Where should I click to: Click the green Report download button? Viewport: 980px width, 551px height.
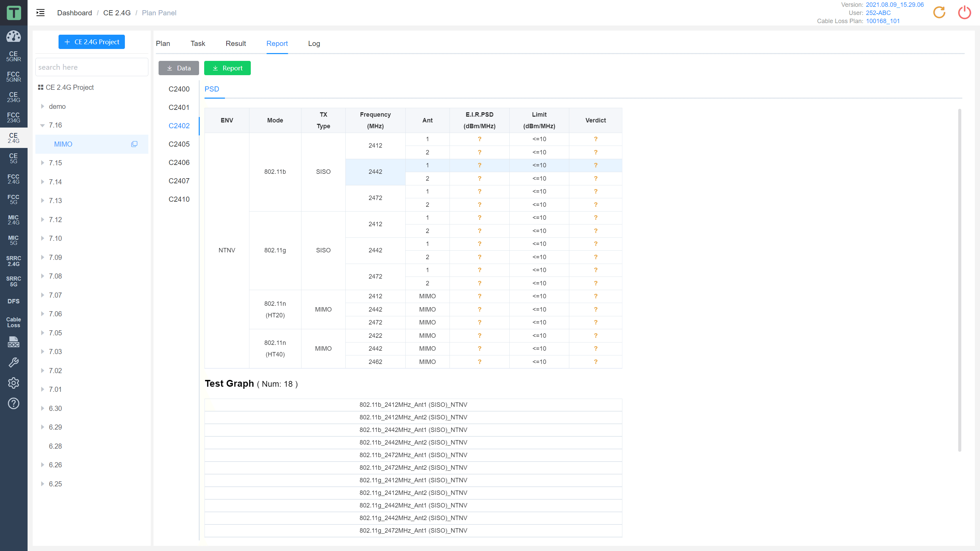click(228, 68)
